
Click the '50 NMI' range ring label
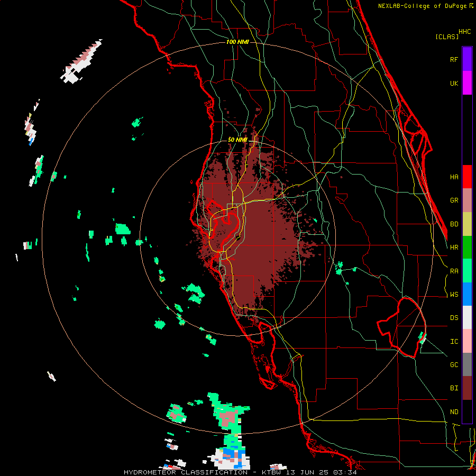pos(237,140)
